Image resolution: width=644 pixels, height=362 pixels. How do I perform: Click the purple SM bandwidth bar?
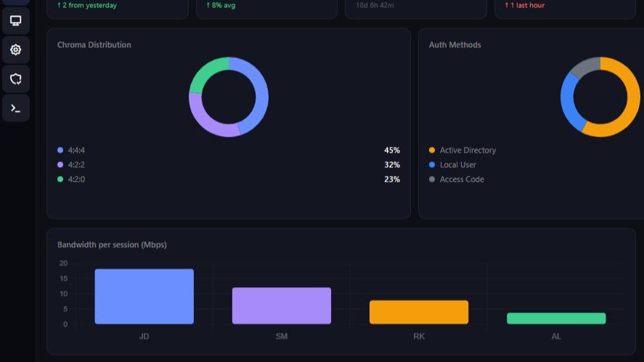point(281,305)
